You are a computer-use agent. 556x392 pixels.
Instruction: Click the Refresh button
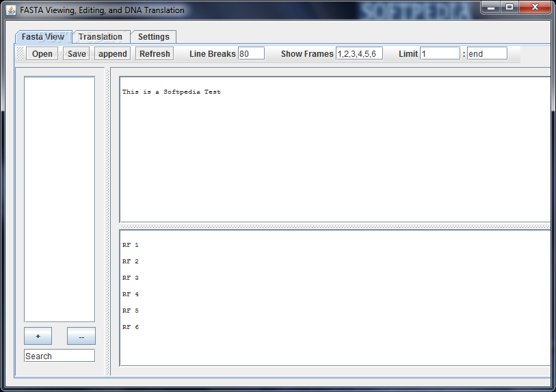click(x=155, y=54)
